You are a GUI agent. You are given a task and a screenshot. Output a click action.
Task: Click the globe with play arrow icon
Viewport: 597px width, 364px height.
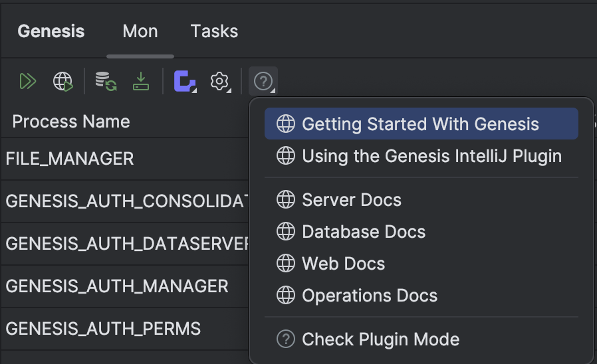[x=62, y=81]
